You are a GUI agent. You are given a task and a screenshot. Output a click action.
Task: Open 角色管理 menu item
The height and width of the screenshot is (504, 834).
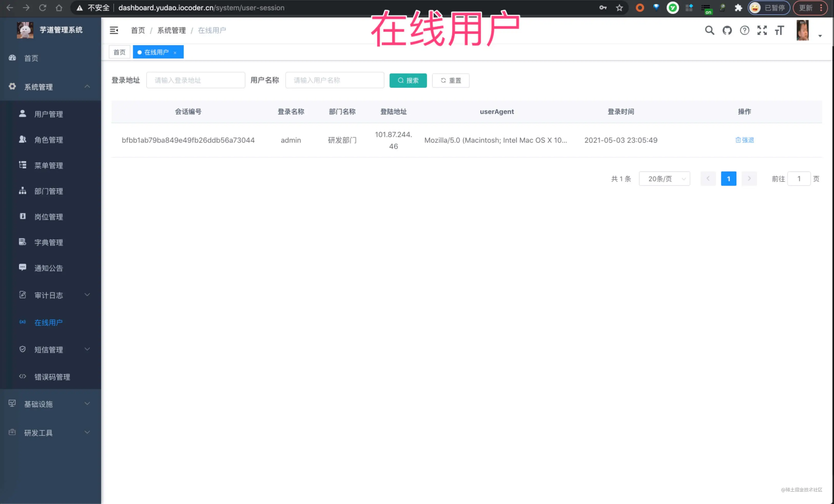point(51,140)
